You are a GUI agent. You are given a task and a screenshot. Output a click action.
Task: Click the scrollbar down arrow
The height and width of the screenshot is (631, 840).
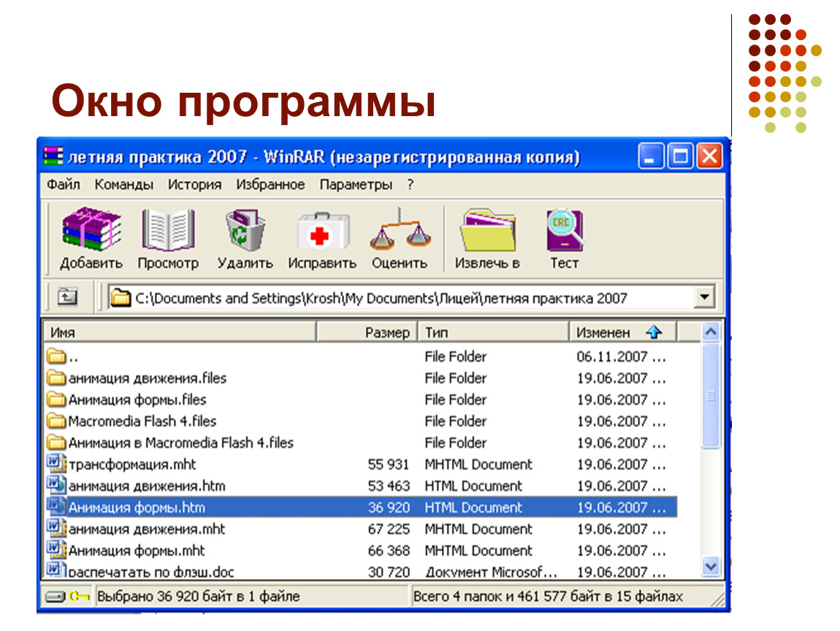711,566
